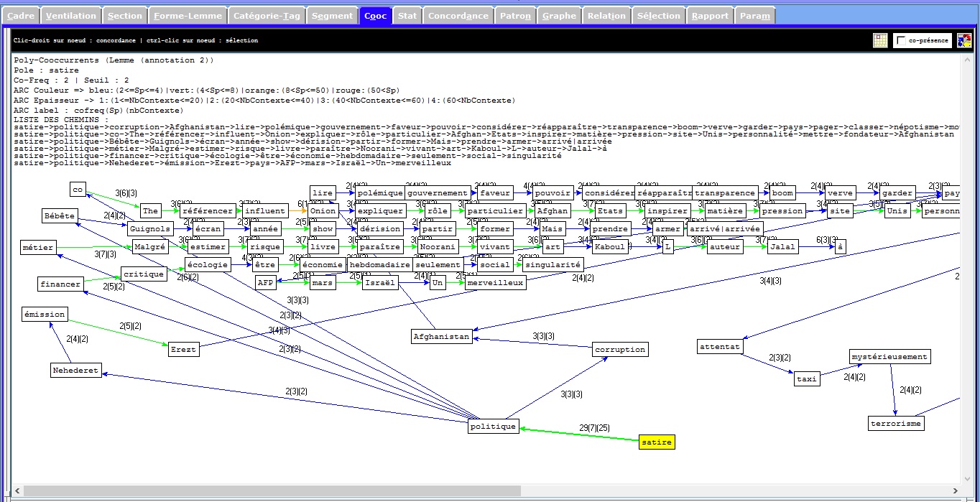
Task: Click the métier node
Action: click(38, 248)
